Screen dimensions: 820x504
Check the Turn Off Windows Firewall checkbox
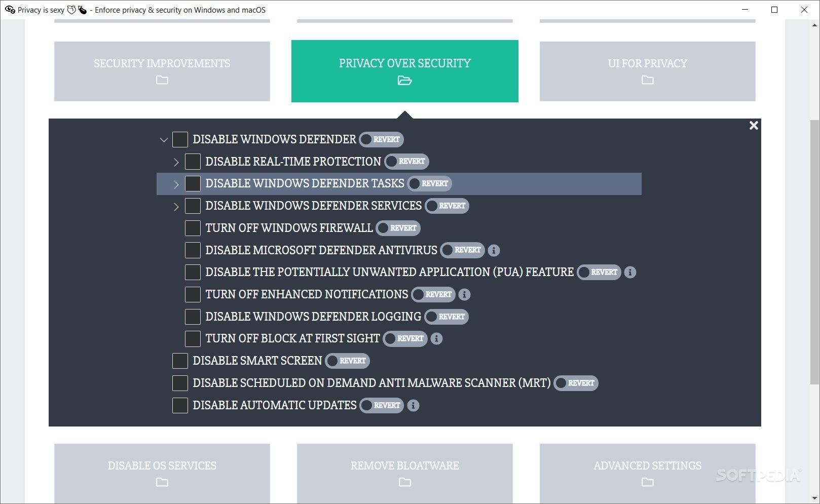[193, 228]
